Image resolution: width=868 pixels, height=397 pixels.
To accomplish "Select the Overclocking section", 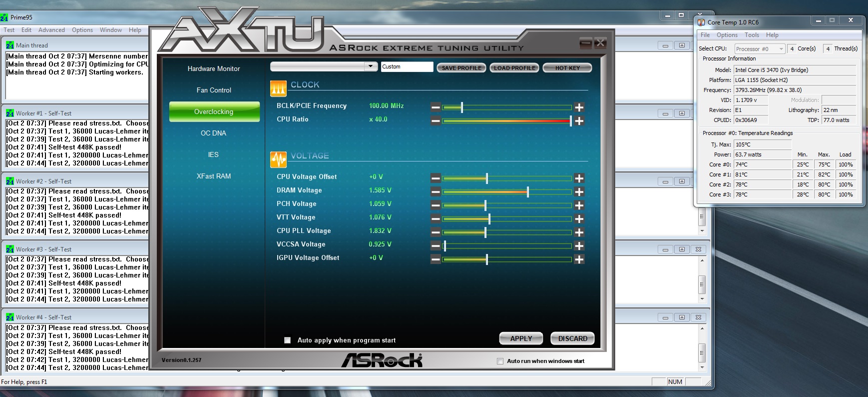I will click(214, 111).
